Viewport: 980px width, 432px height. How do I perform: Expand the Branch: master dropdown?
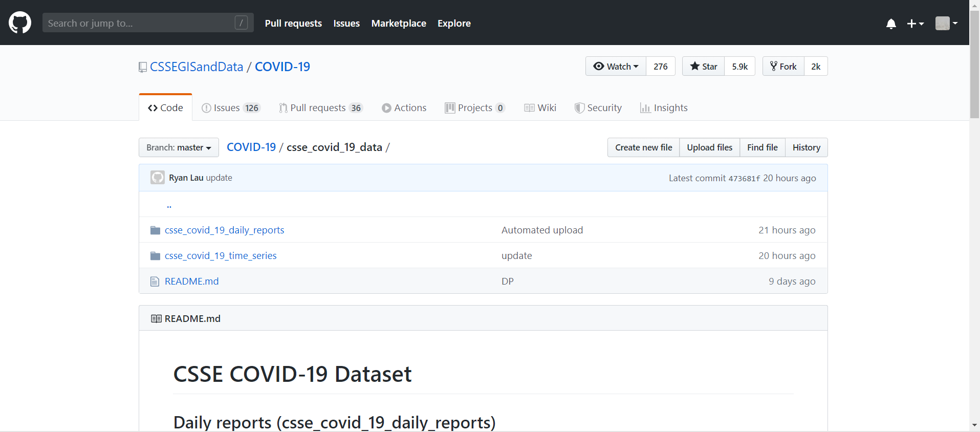(x=179, y=147)
